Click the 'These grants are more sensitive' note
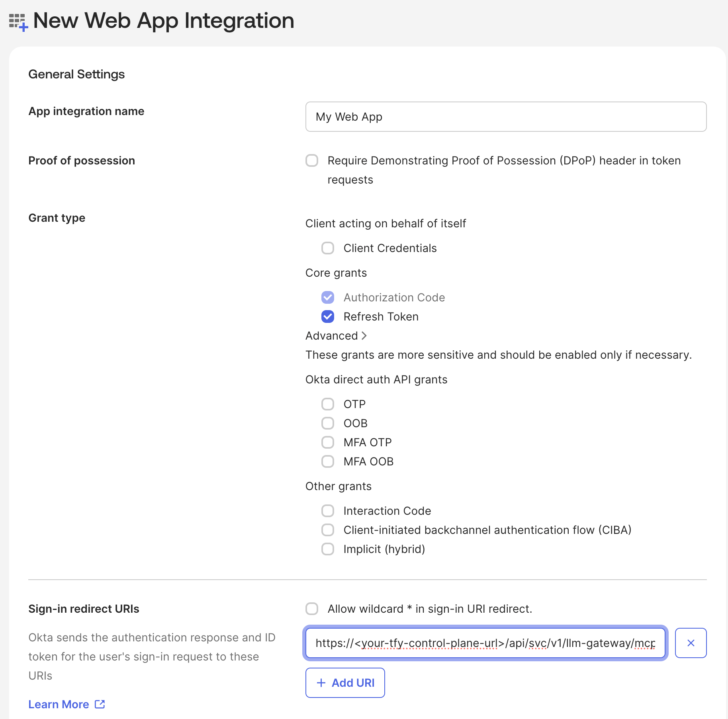728x719 pixels. (499, 355)
